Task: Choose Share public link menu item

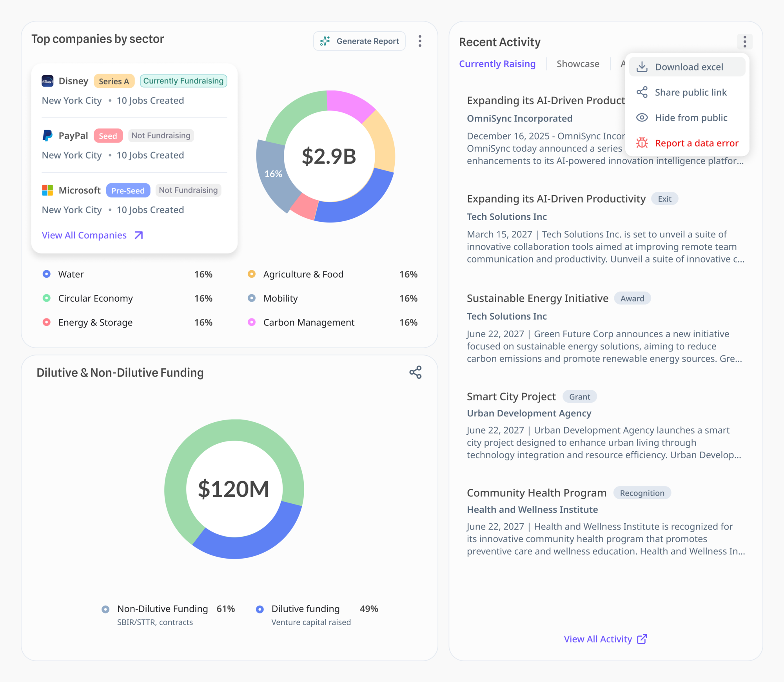Action: point(687,92)
